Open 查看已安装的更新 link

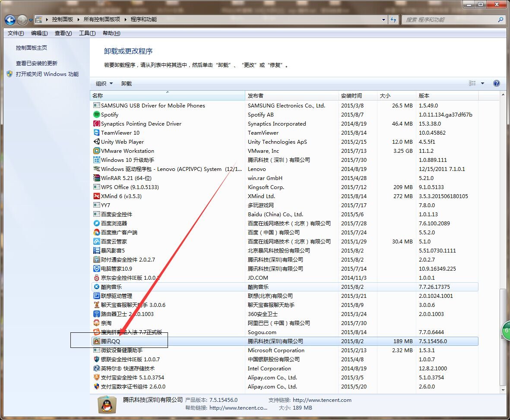[37, 63]
